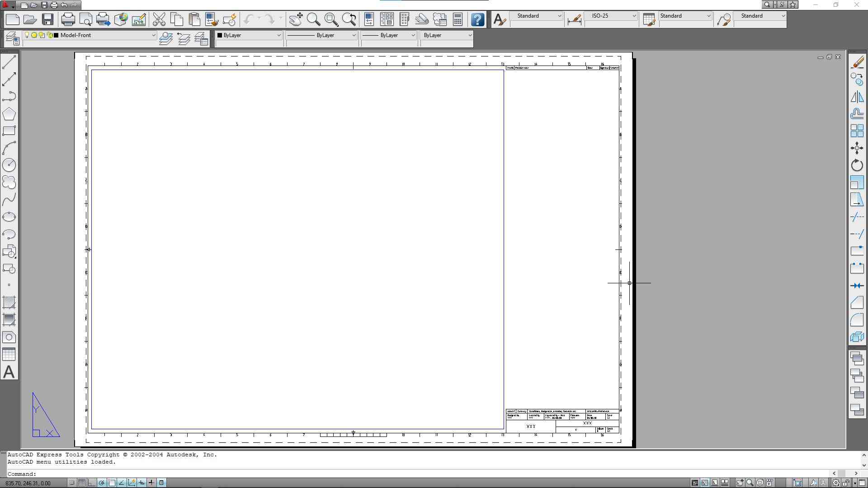
Task: Activate the Rotate modify tool
Action: point(857,165)
